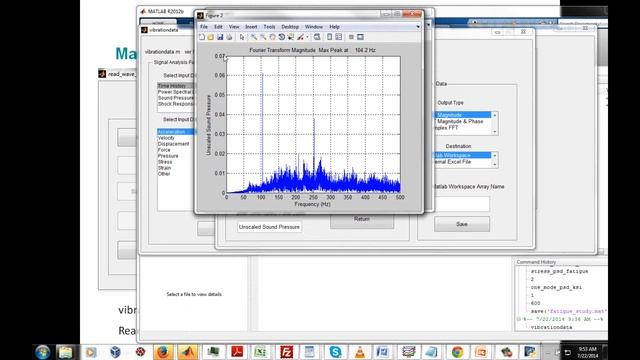Click the Matlab Workspace Array Name field
640x360 pixels.
461,204
